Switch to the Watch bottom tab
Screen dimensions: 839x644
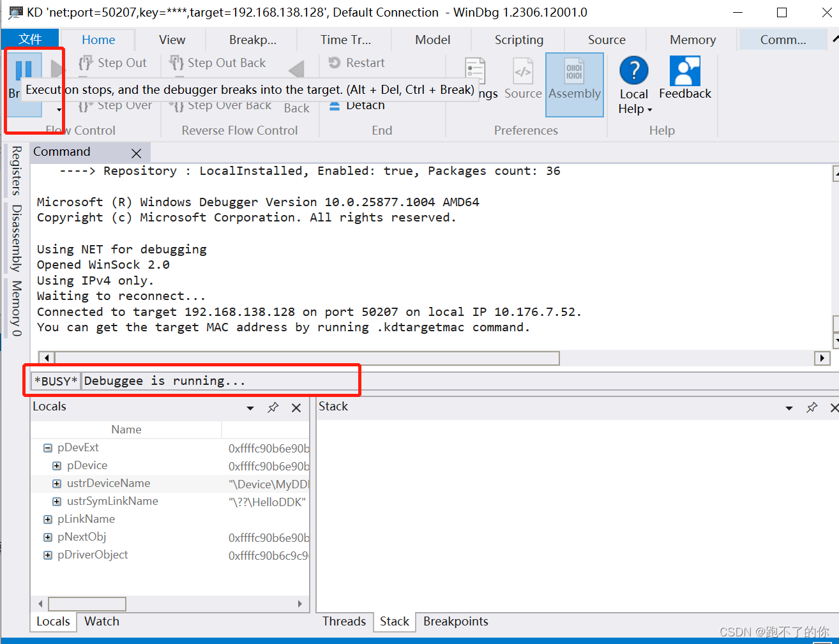click(x=102, y=621)
